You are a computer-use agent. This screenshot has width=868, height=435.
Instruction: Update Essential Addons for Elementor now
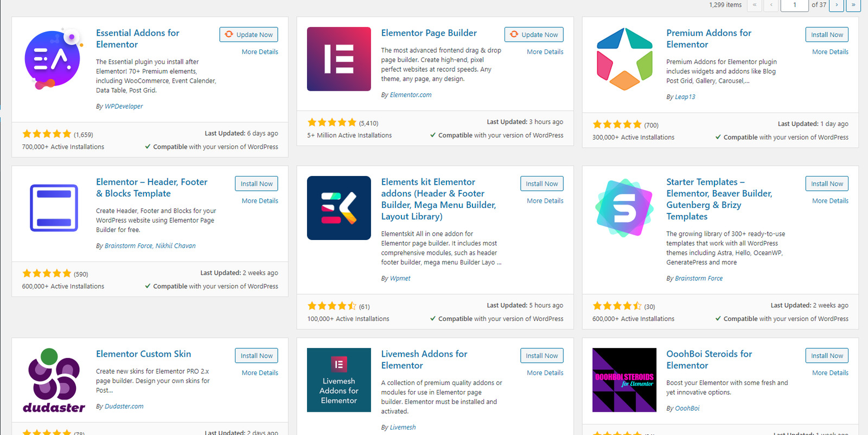(249, 35)
